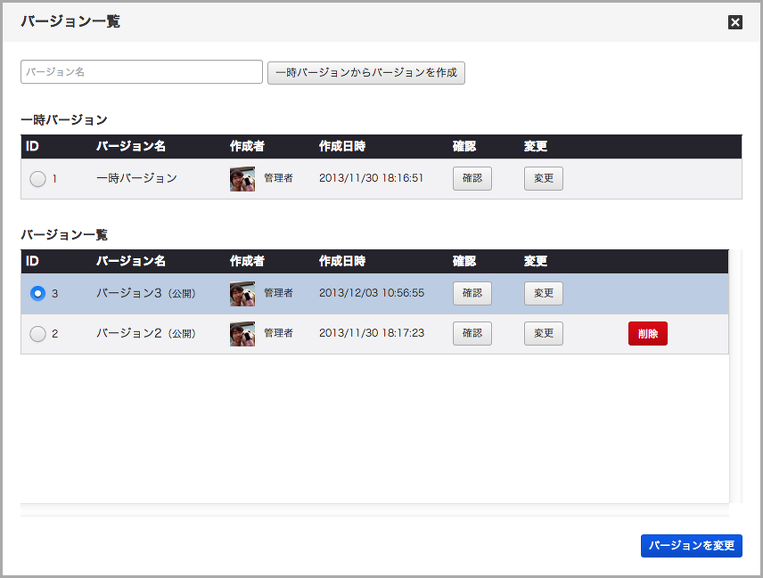Select radio button for temporary version ID 1
The image size is (763, 578).
(x=38, y=179)
